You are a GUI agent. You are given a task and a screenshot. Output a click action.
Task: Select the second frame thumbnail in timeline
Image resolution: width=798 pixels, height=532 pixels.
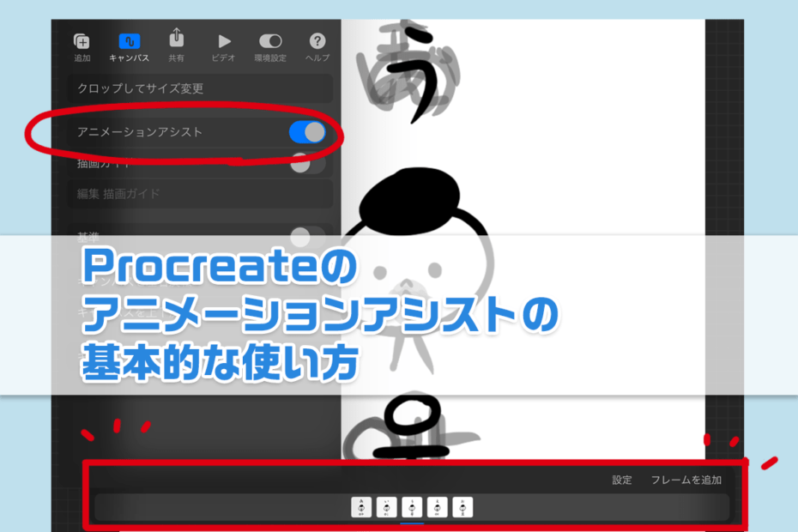click(386, 508)
